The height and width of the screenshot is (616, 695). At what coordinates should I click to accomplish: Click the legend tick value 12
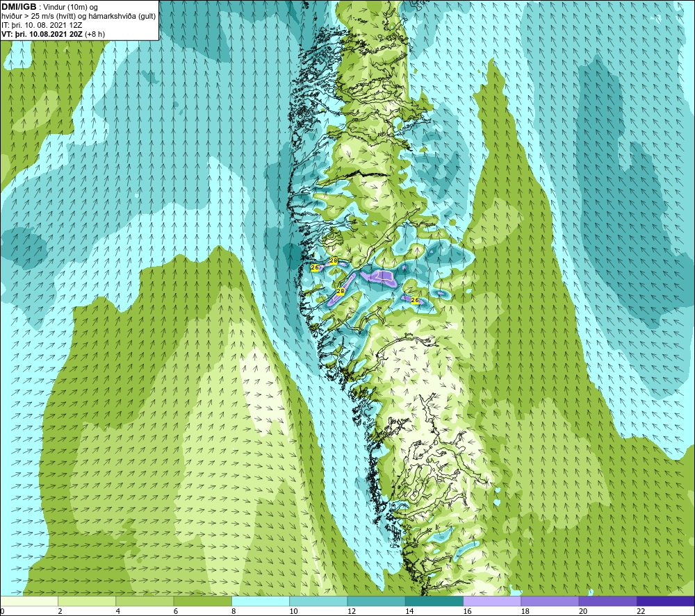[x=352, y=612]
